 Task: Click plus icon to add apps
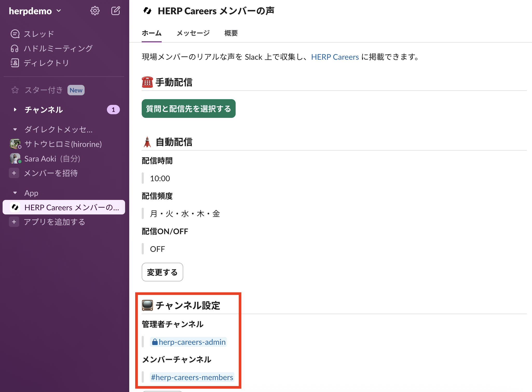(x=14, y=222)
